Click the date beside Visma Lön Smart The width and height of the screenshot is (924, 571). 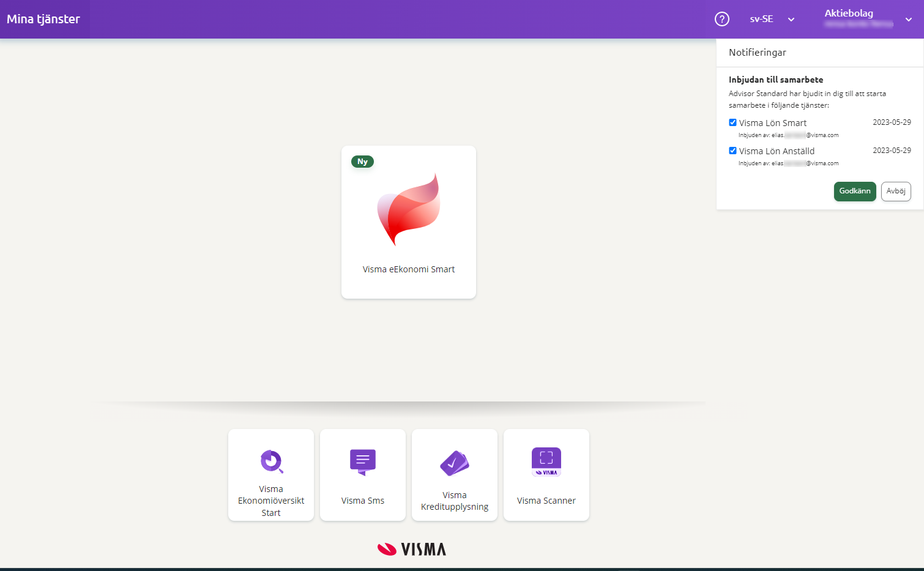892,122
